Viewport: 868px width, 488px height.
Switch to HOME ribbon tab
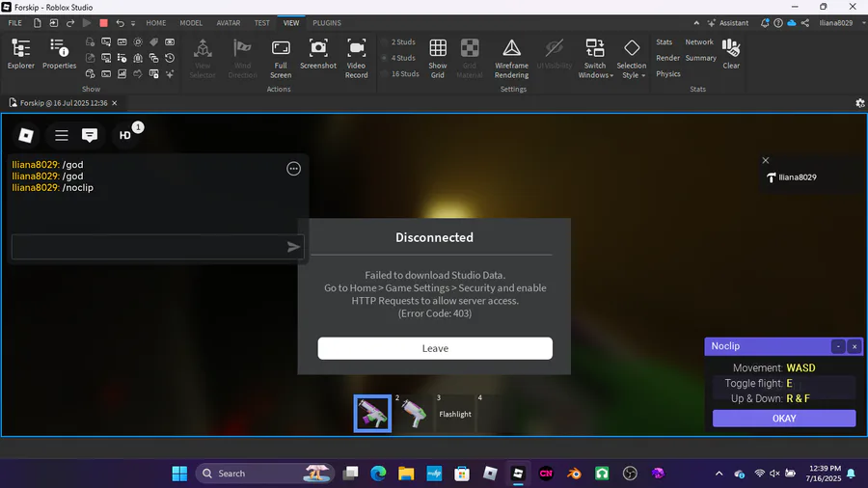[156, 23]
